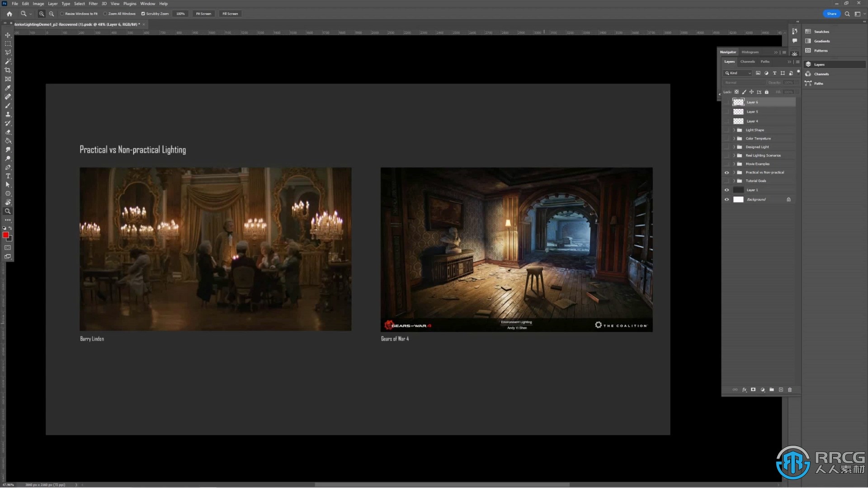Expand Real Lighting Scenarios group
Screen dimensions: 868x488
pos(734,155)
